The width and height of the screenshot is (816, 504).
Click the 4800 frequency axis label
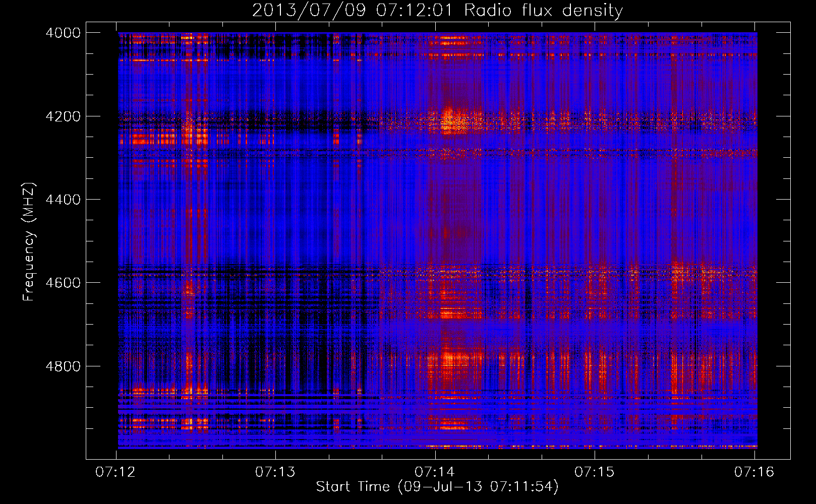63,366
